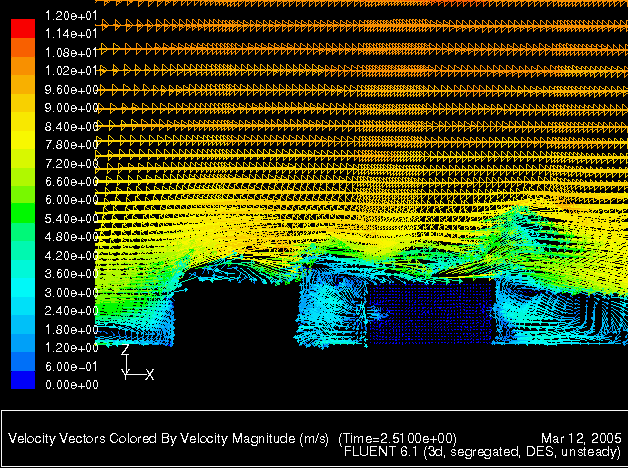This screenshot has height=468, width=628.
Task: Select the 0.00e+00 legend value
Action: click(x=71, y=385)
